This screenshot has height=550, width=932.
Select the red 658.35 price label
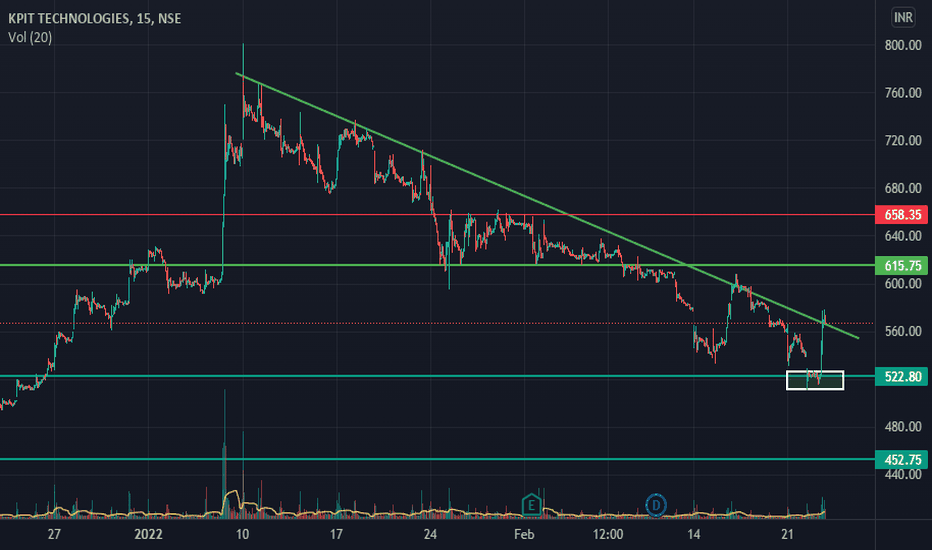click(902, 215)
